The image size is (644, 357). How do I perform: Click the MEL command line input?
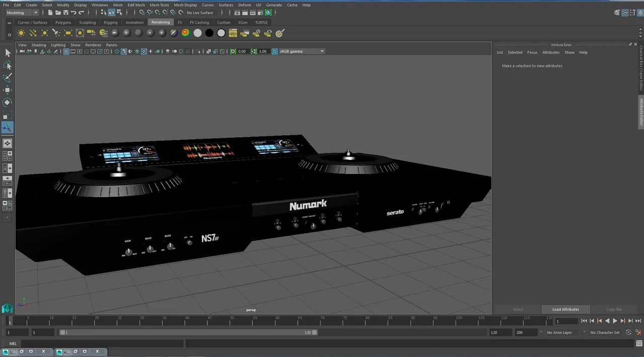pyautogui.click(x=102, y=343)
